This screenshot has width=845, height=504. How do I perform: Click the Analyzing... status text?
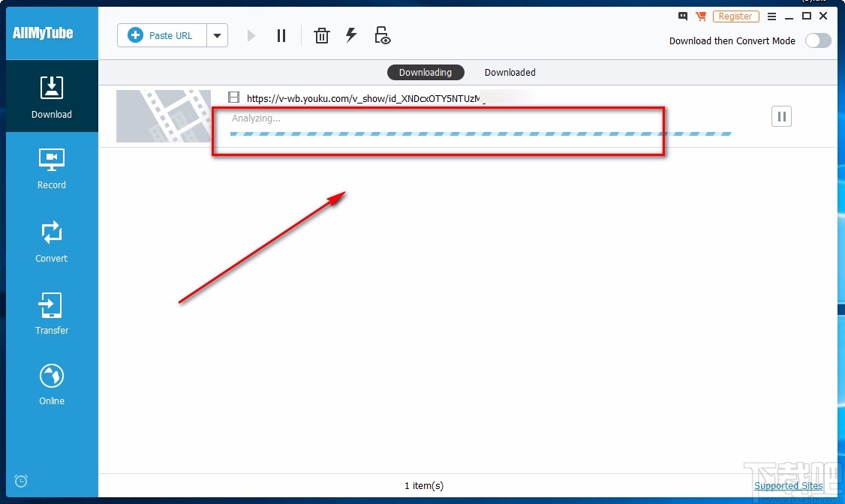point(256,118)
